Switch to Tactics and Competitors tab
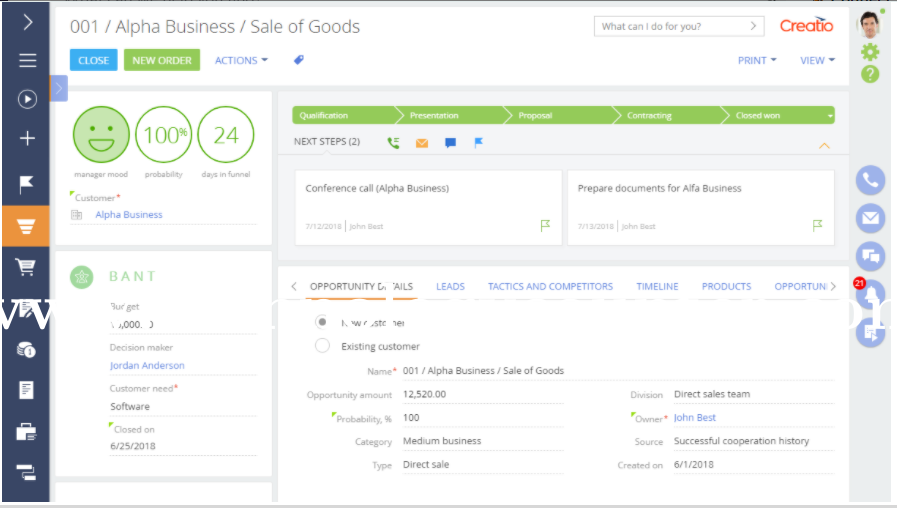 coord(550,286)
